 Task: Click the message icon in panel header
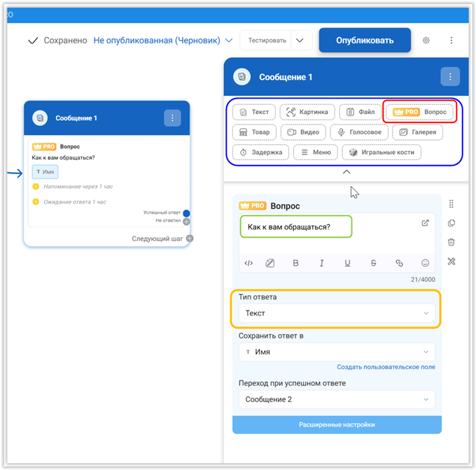(241, 77)
